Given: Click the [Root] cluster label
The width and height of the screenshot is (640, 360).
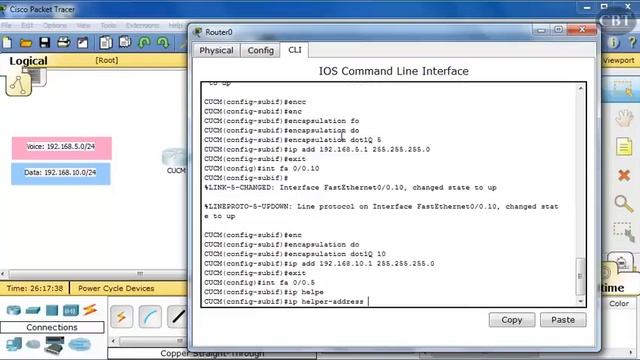Looking at the screenshot, I should pos(107,60).
